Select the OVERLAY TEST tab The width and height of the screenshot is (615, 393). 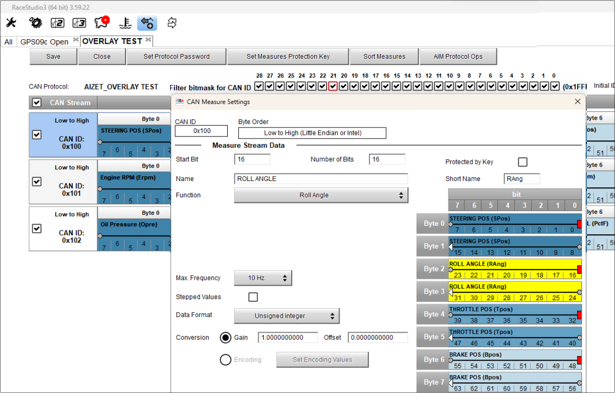point(112,41)
